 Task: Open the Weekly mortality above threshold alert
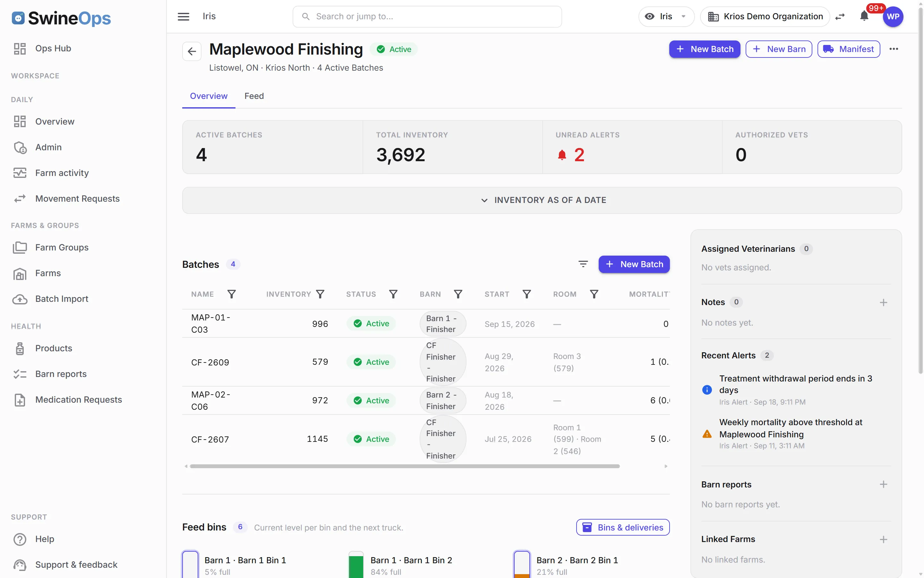[795, 433]
